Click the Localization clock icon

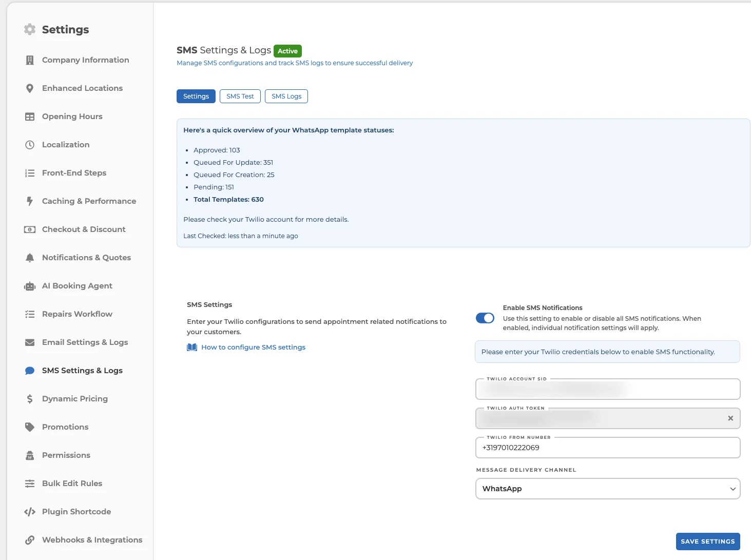pyautogui.click(x=30, y=145)
